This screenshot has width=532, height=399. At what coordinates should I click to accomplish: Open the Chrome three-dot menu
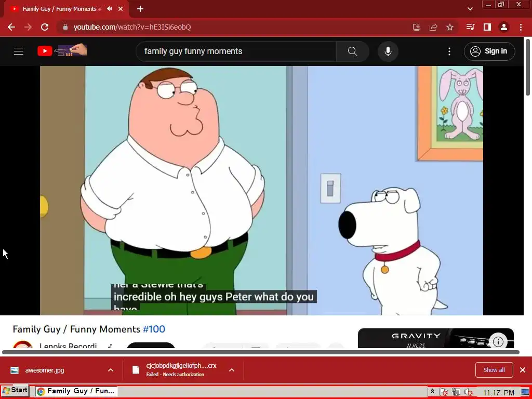click(x=521, y=27)
